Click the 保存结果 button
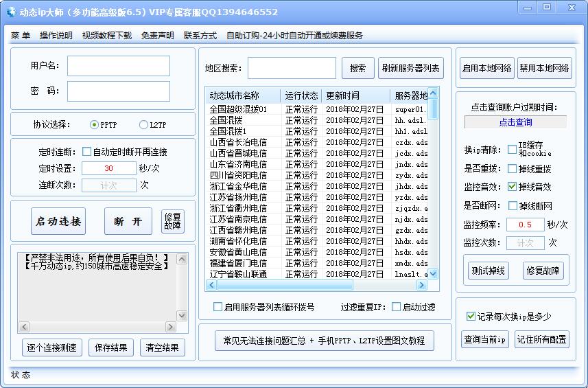 (110, 347)
